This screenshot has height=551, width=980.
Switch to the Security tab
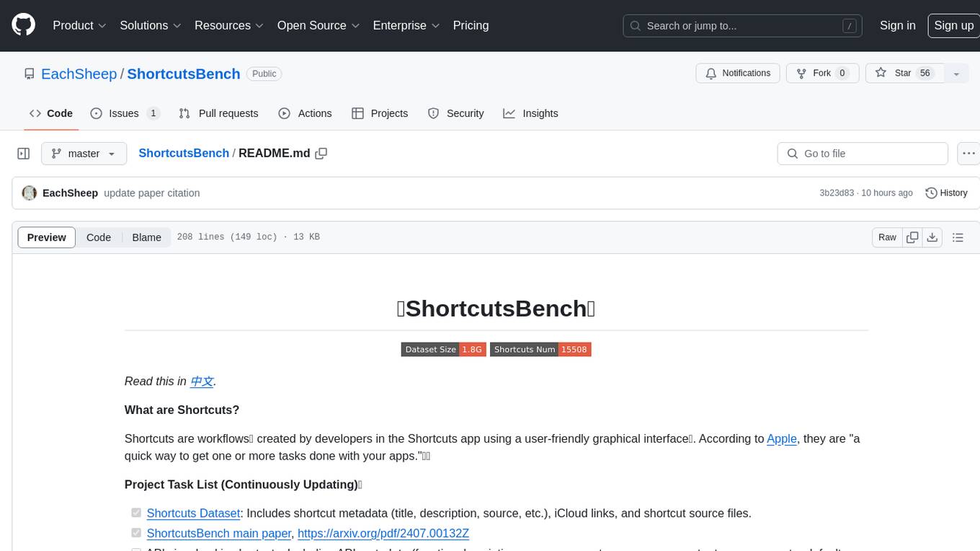(x=455, y=113)
